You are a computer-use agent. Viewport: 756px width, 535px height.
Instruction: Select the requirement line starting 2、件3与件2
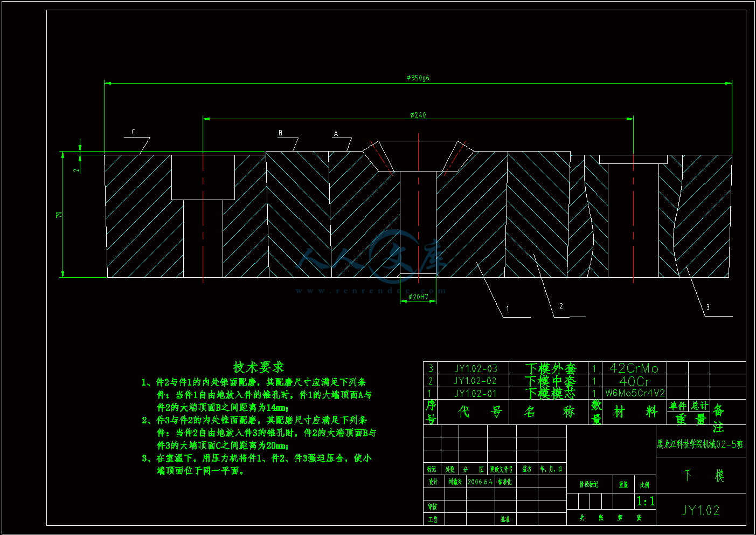[255, 420]
